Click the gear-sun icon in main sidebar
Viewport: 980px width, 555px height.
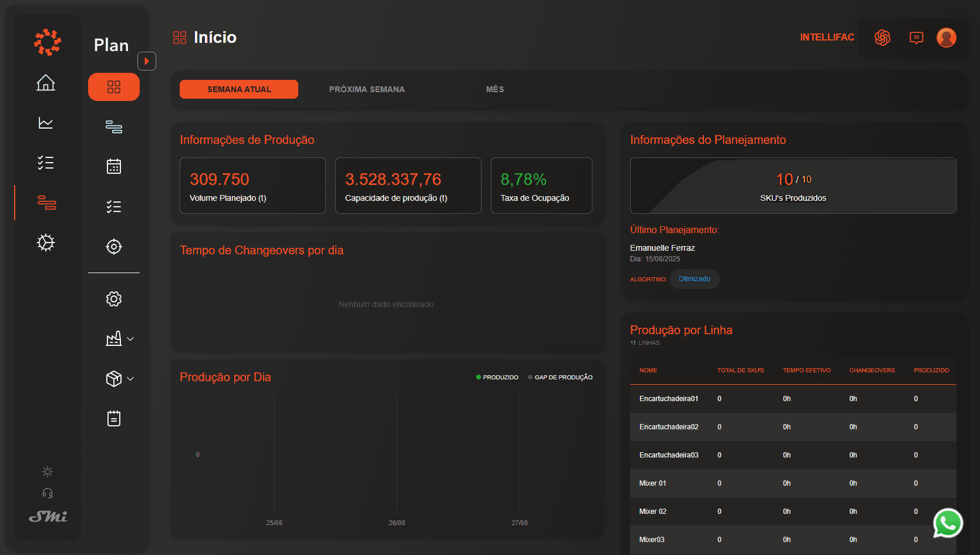pos(46,243)
